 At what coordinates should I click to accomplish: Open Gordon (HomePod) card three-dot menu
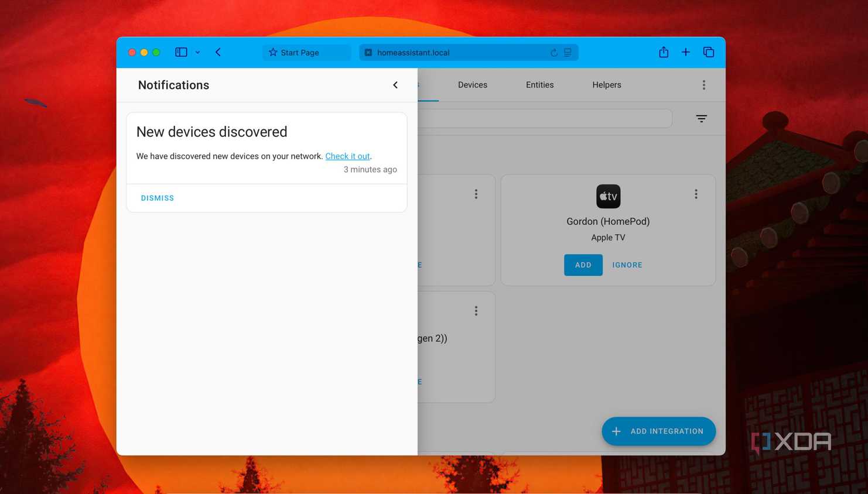point(696,194)
